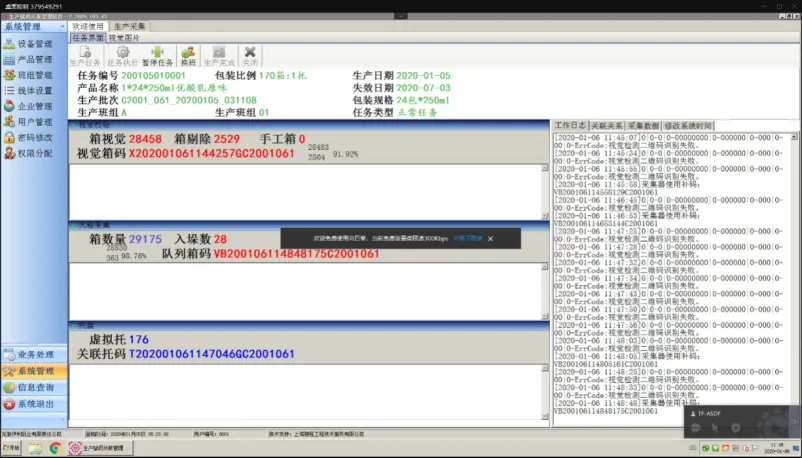Open 线体设置 line settings
The image size is (802, 458).
(x=34, y=90)
